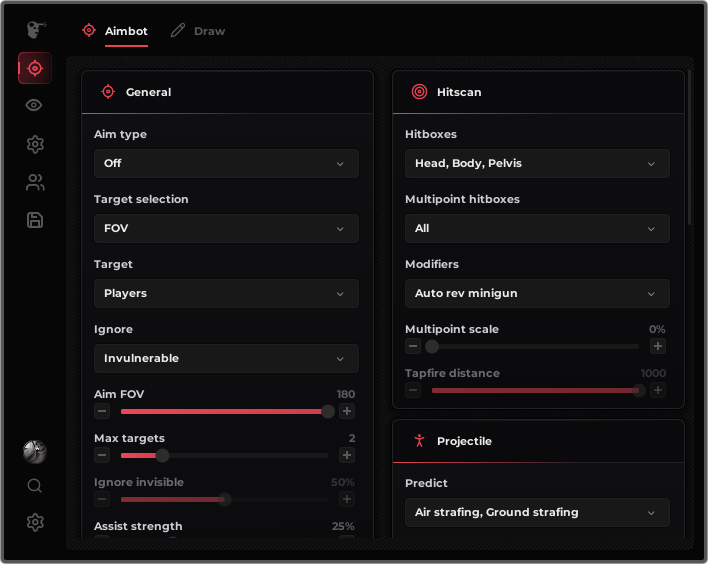Open the Misc gear section in sidebar
The height and width of the screenshot is (564, 708).
(35, 144)
